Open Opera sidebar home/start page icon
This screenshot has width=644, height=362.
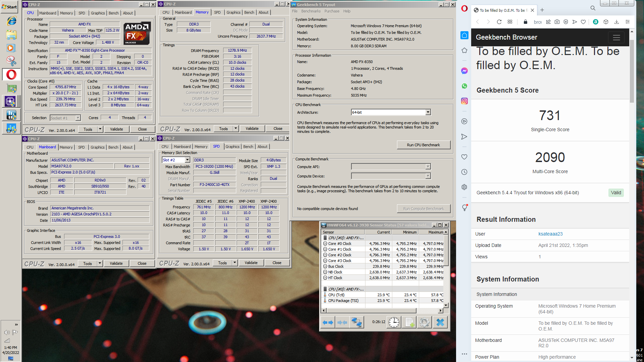click(x=464, y=35)
